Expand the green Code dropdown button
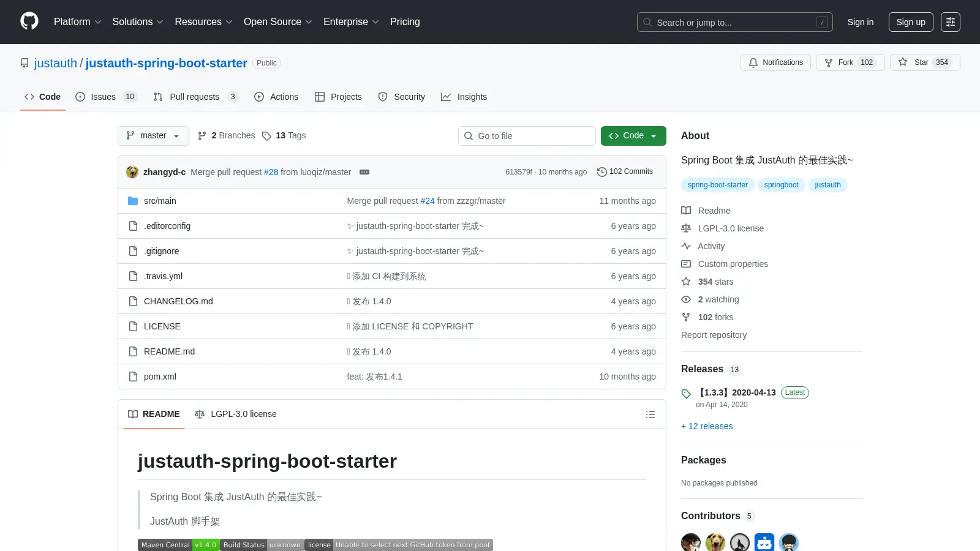The height and width of the screenshot is (551, 980). (x=633, y=136)
